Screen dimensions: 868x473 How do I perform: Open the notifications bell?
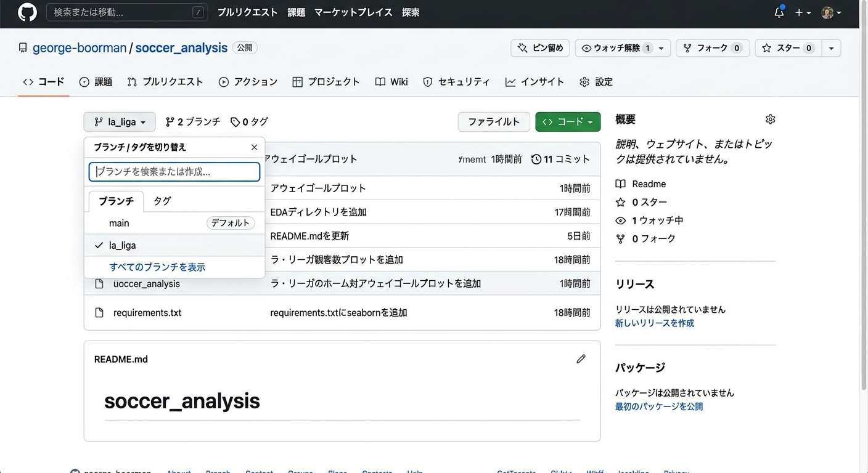point(779,12)
